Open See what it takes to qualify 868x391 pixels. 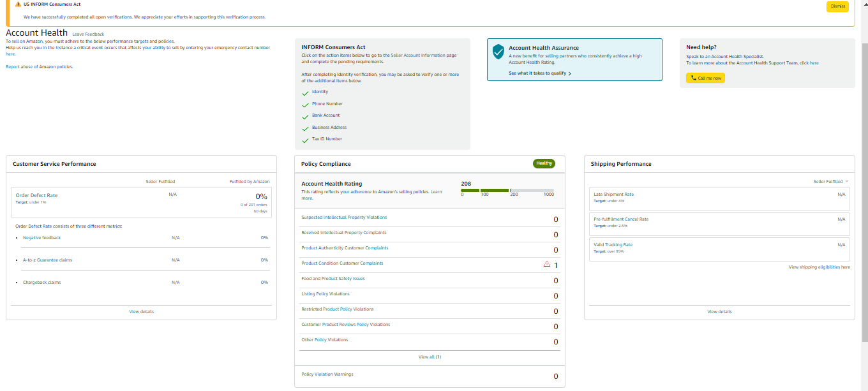[x=539, y=73]
